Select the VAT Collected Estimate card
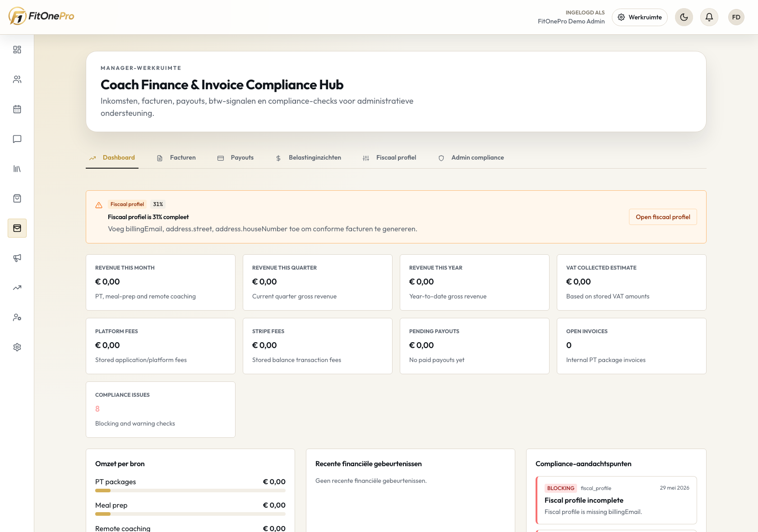Image resolution: width=758 pixels, height=532 pixels. click(x=632, y=282)
